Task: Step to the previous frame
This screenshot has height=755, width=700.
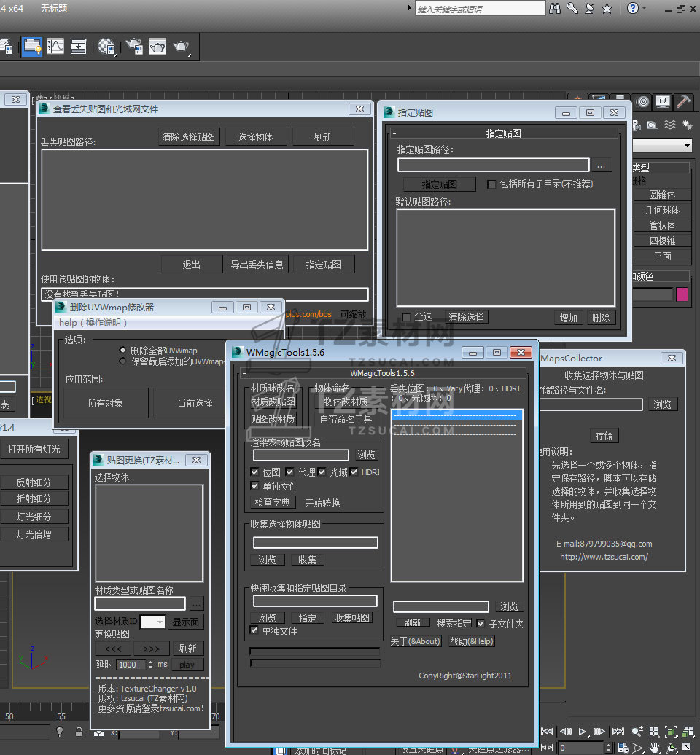Action: tap(566, 732)
